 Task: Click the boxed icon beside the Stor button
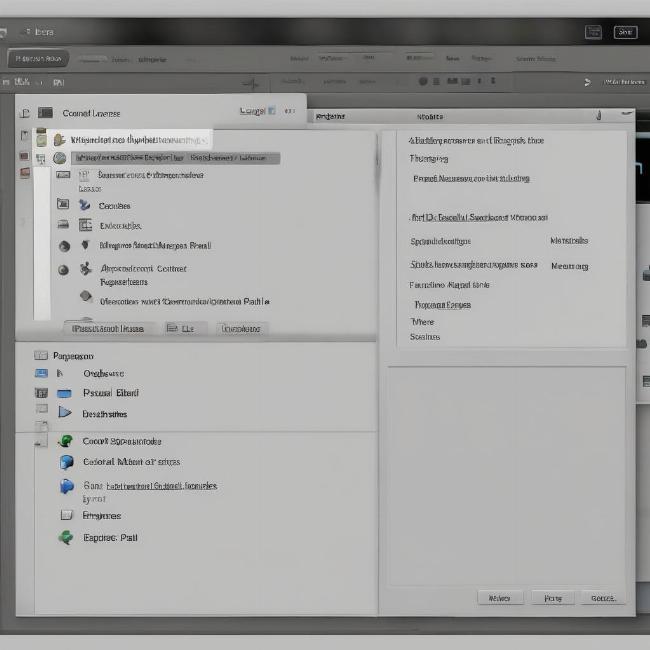click(x=593, y=32)
